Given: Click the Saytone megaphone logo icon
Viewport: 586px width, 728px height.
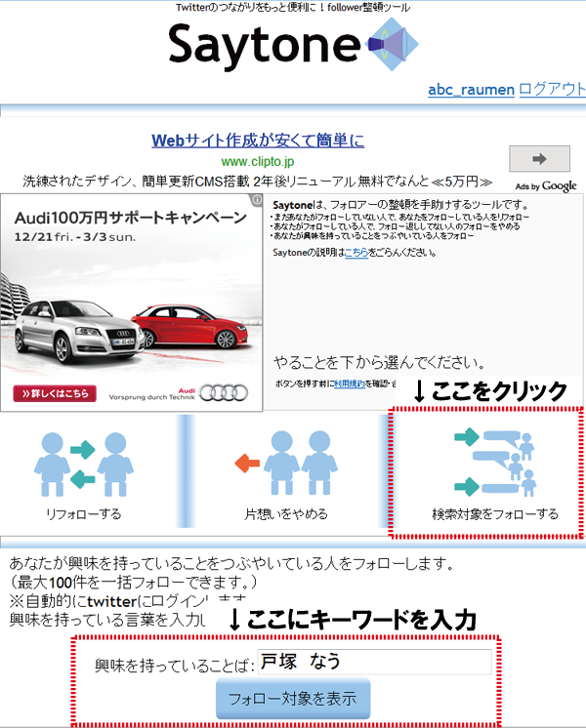Looking at the screenshot, I should tap(393, 45).
